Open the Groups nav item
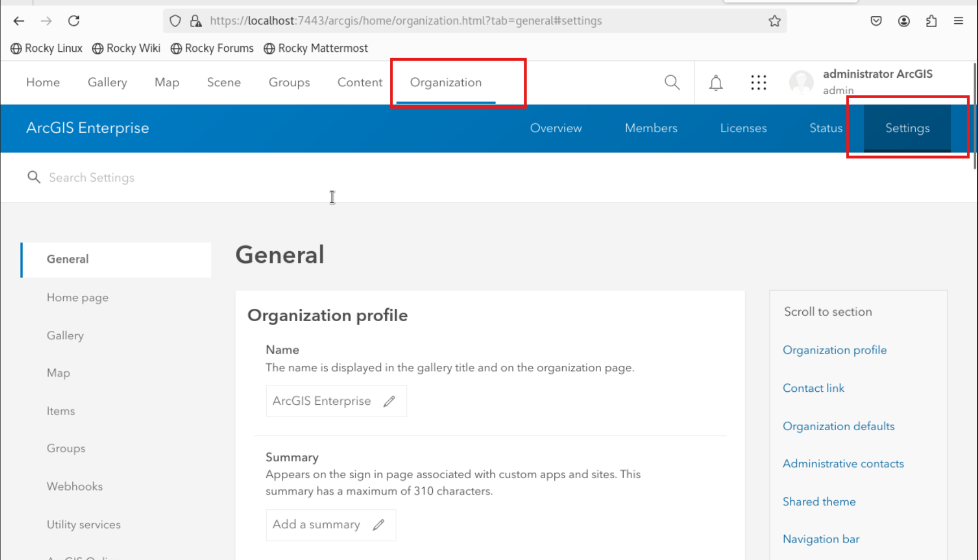Screen dimensions: 978x560 pyautogui.click(x=289, y=82)
